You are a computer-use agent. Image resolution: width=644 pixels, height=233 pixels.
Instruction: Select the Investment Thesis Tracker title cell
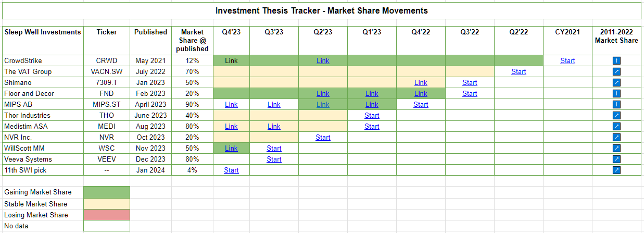pos(322,10)
